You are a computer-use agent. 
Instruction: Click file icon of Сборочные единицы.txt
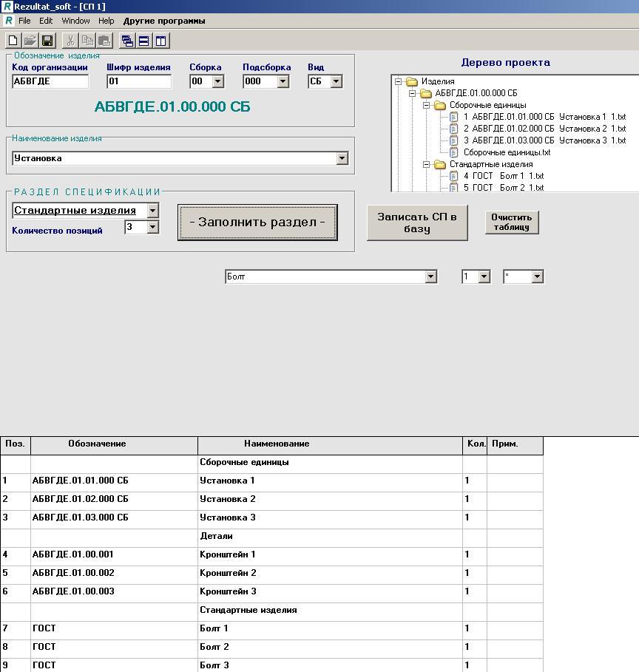(453, 152)
